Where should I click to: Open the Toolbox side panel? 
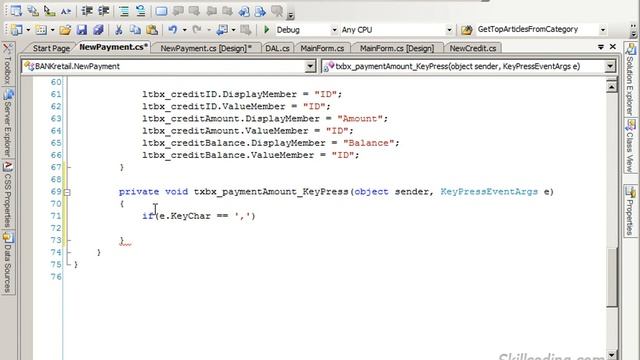pos(7,64)
